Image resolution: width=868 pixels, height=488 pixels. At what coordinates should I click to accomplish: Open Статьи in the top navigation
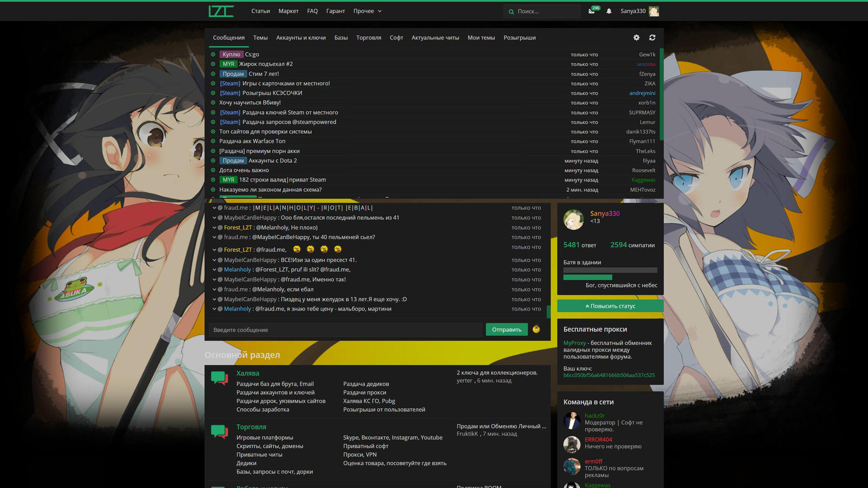260,11
